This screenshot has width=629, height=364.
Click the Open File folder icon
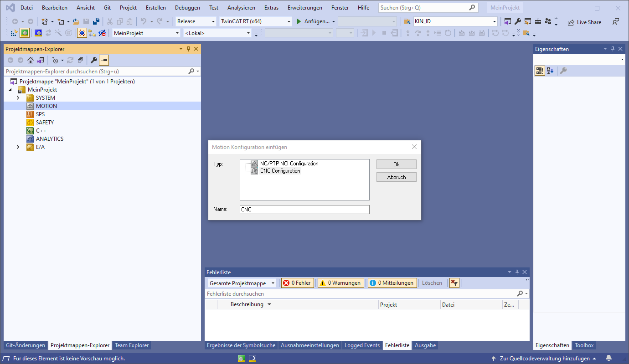[x=76, y=21]
